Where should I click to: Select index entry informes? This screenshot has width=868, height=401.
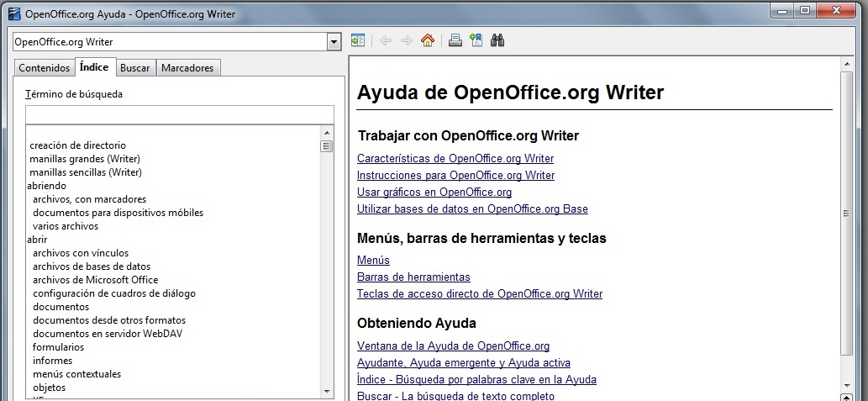[x=52, y=361]
